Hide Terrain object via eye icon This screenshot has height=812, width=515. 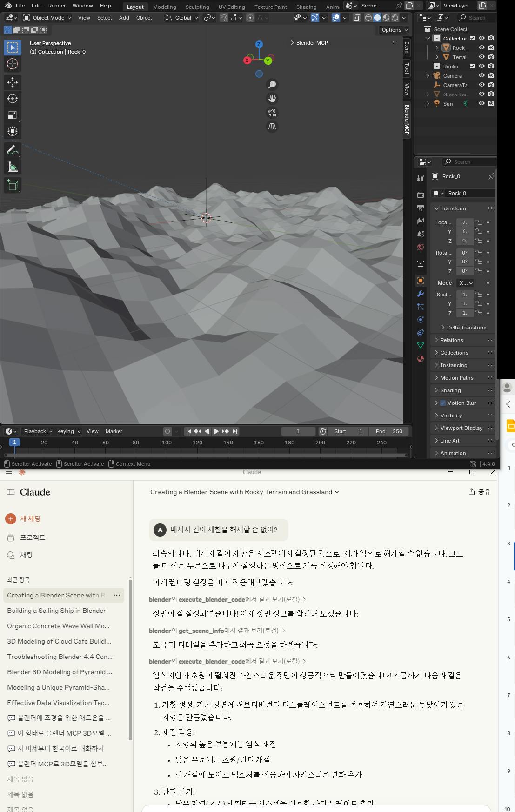tap(482, 57)
